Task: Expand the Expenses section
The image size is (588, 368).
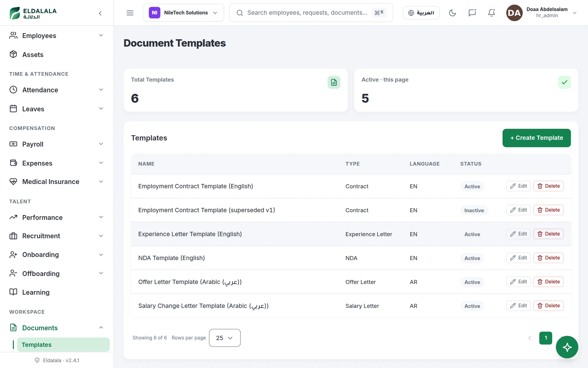Action: tap(57, 163)
